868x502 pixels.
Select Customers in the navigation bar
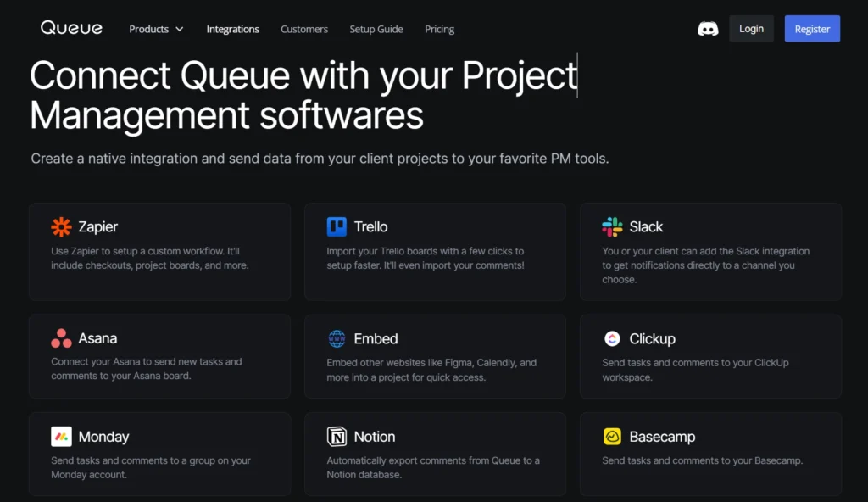pyautogui.click(x=303, y=29)
